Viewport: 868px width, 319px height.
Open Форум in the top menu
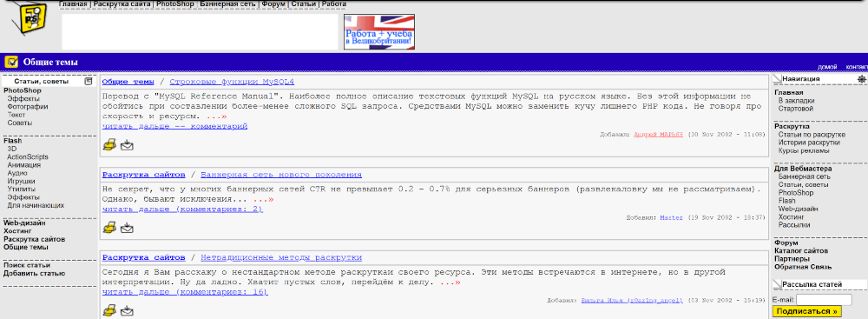(x=273, y=3)
